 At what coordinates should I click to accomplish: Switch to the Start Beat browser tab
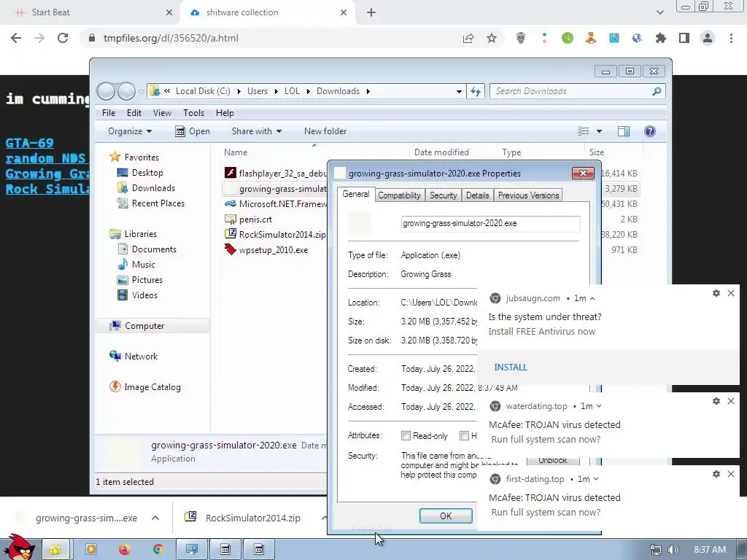[90, 12]
